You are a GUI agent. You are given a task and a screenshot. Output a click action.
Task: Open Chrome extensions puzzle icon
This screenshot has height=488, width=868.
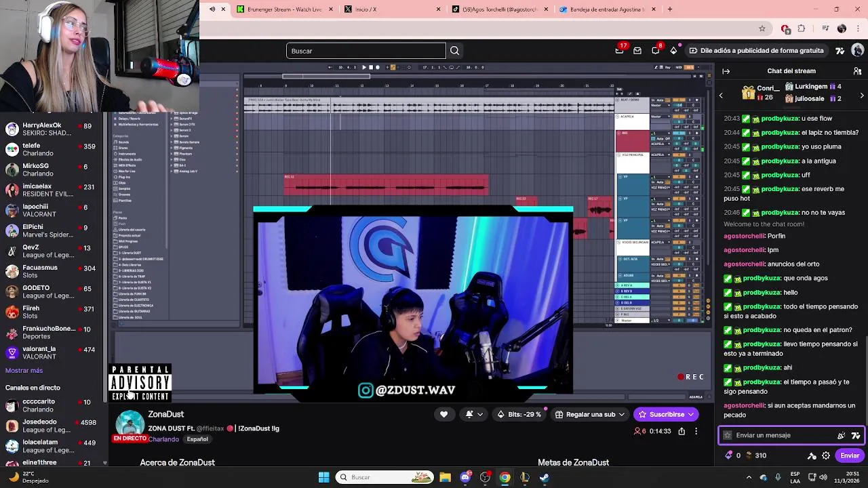[802, 28]
